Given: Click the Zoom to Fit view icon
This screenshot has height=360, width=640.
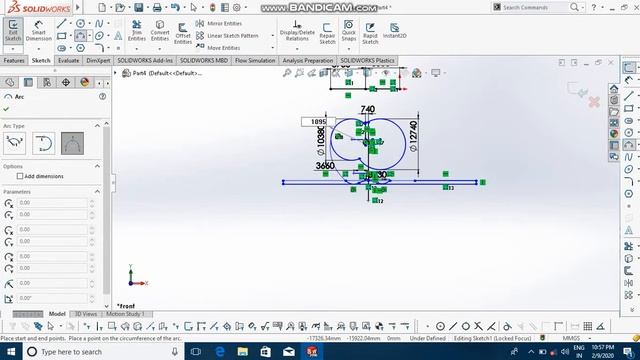Looking at the screenshot, I should pyautogui.click(x=287, y=73).
